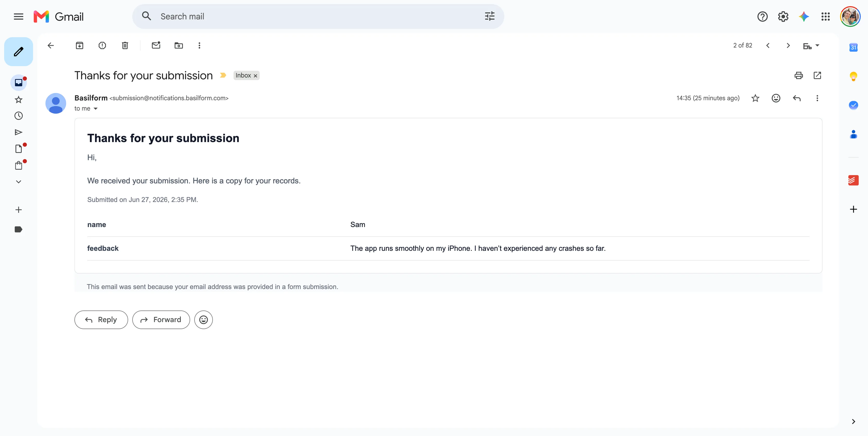Open Support help icon
This screenshot has width=868, height=436.
click(x=763, y=17)
